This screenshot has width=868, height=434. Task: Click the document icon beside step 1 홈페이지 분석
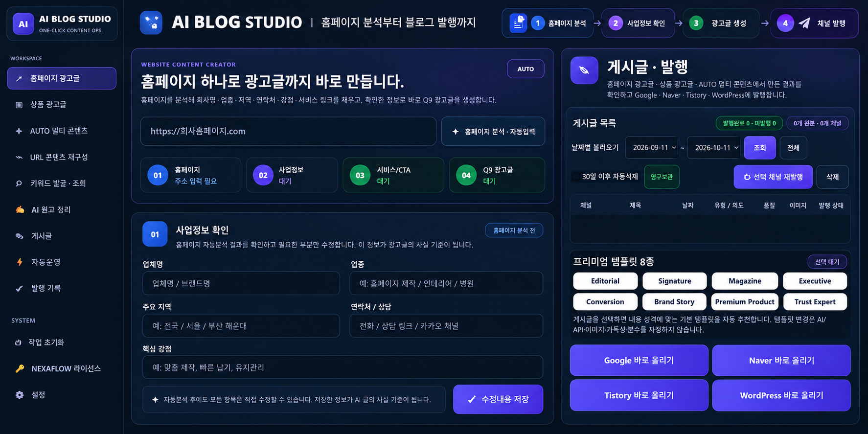519,23
